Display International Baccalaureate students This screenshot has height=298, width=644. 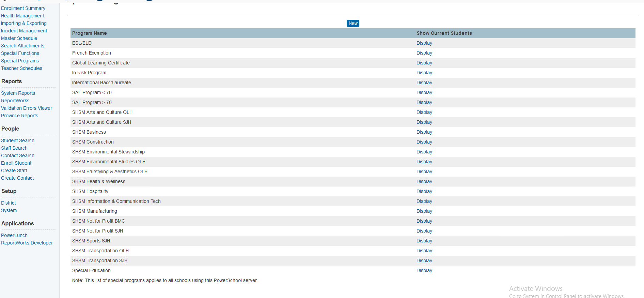pos(424,83)
